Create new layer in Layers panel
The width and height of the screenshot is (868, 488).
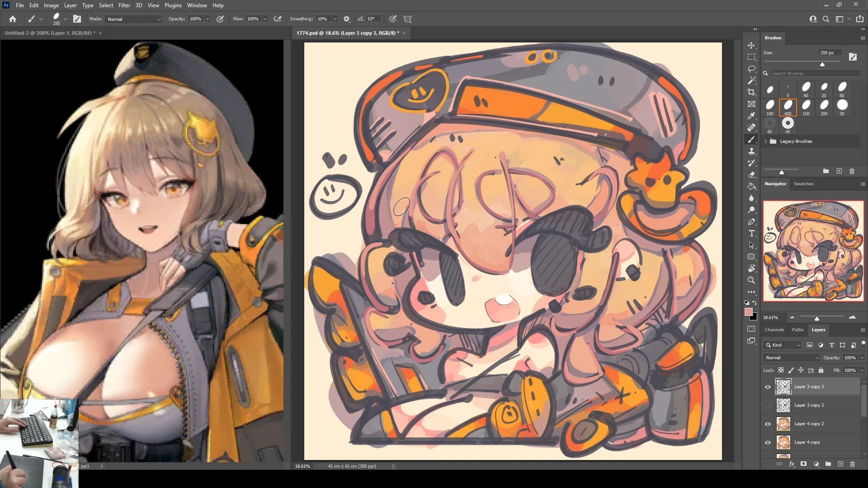(840, 464)
